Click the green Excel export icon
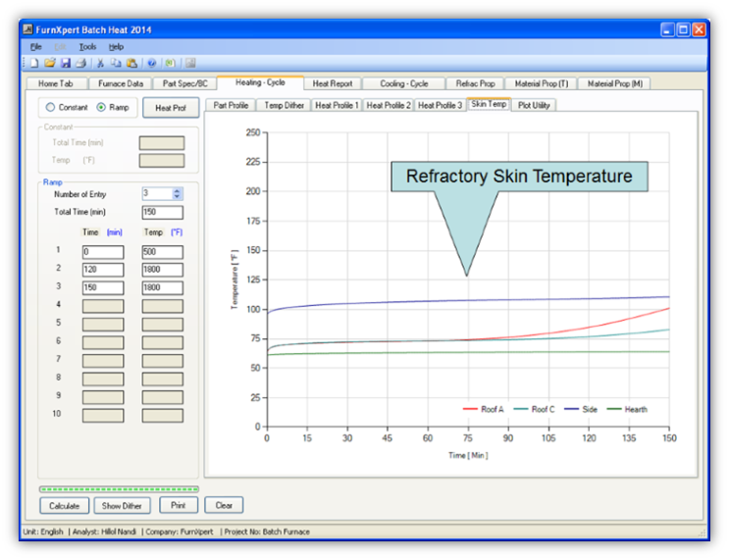This screenshot has width=729, height=560. pos(170,63)
